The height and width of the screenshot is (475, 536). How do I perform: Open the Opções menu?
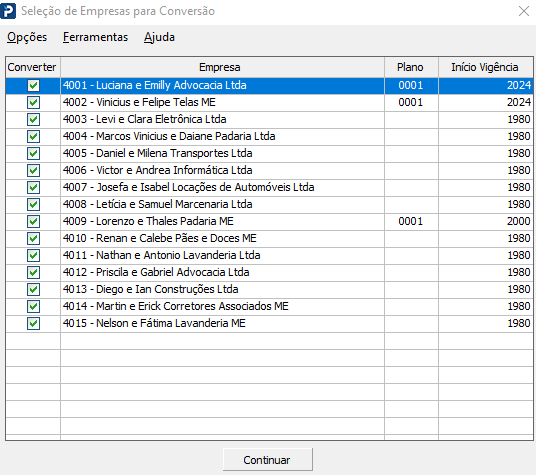coord(27,37)
